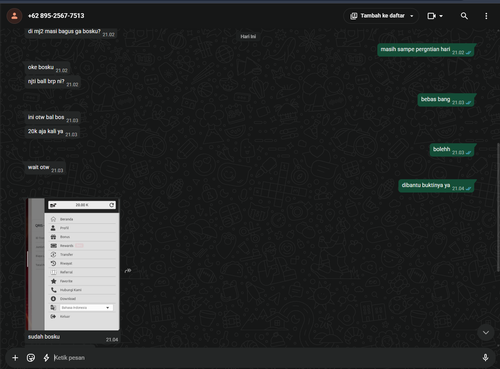Check read ticks on 'bolehh' message

coord(469,153)
